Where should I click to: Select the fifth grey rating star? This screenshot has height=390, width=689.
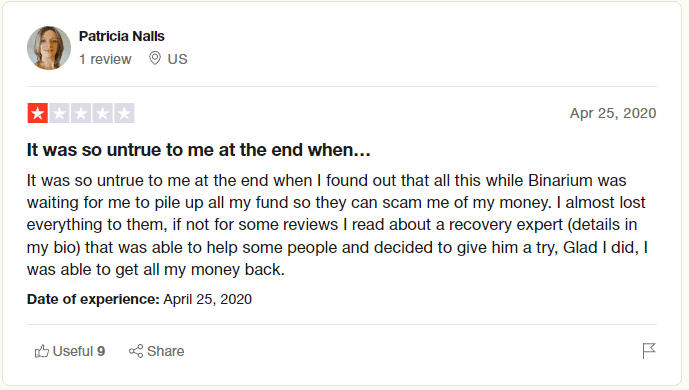[124, 113]
